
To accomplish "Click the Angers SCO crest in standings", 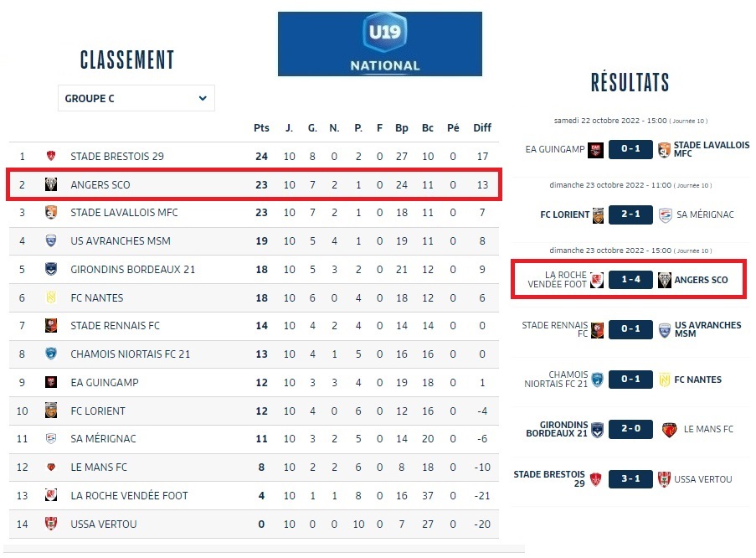I will pyautogui.click(x=51, y=184).
